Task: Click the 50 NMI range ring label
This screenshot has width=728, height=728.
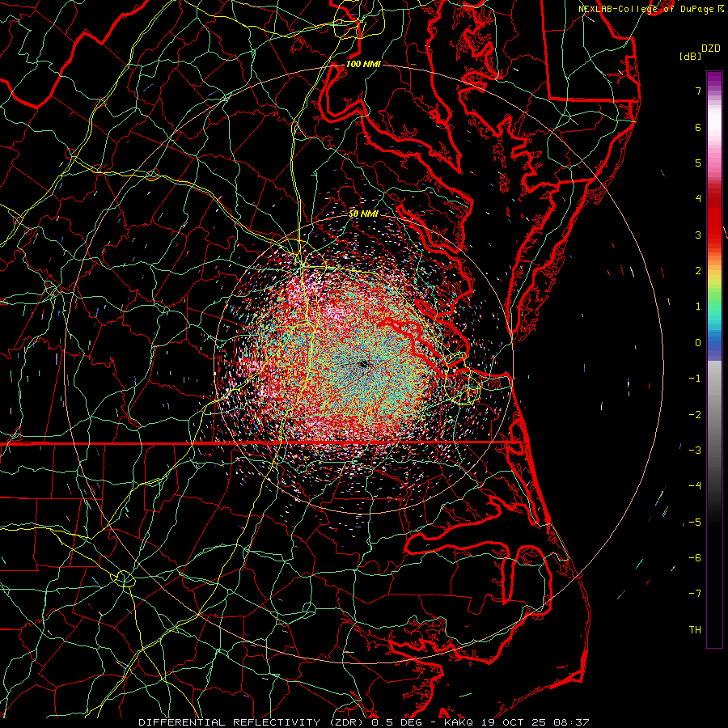Action: point(363,214)
